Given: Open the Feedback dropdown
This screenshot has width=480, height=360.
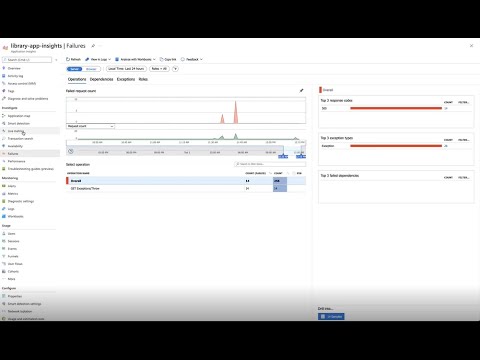Looking at the screenshot, I should pos(192,59).
